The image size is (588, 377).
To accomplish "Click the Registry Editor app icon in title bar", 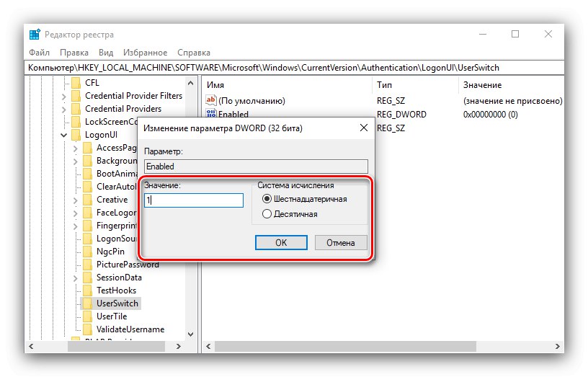I will (x=35, y=35).
